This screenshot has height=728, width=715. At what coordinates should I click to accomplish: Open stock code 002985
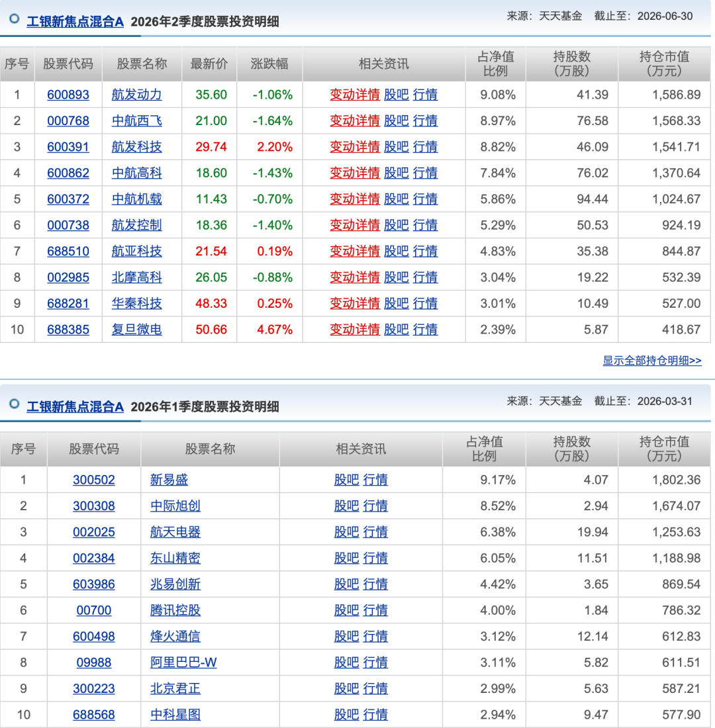click(68, 277)
